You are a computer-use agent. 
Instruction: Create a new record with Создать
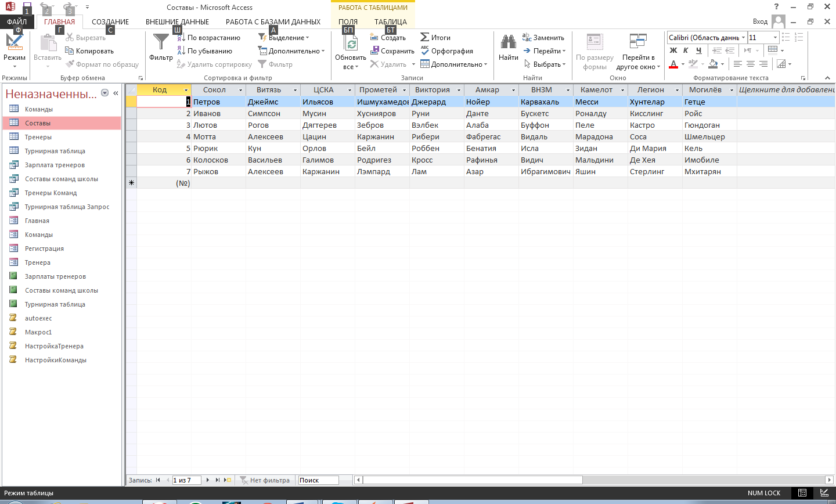pos(388,38)
